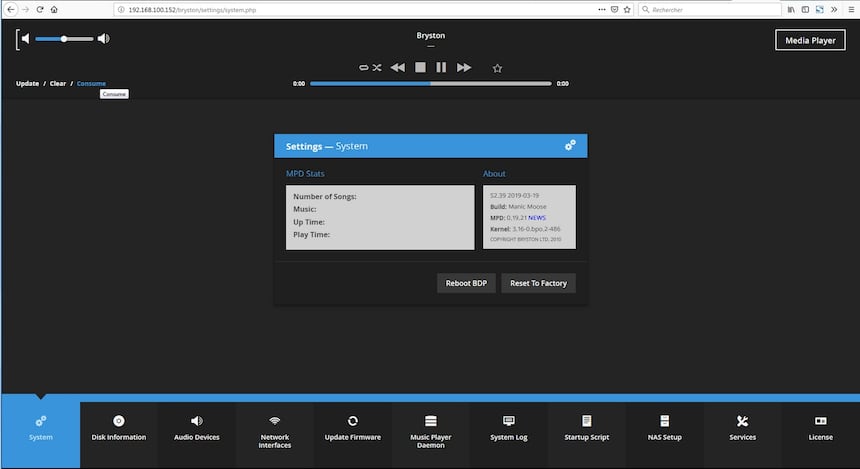Open page actions three-dots menu
860x469 pixels.
click(602, 9)
